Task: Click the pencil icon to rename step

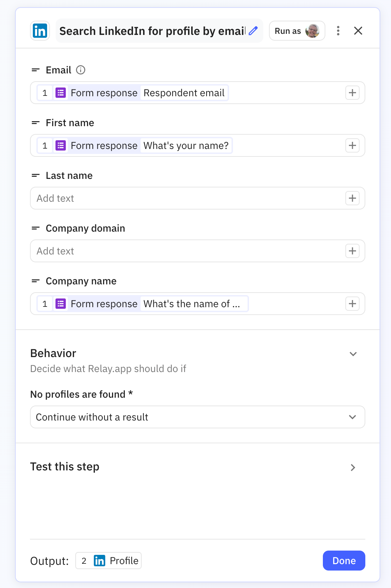Action: 253,31
